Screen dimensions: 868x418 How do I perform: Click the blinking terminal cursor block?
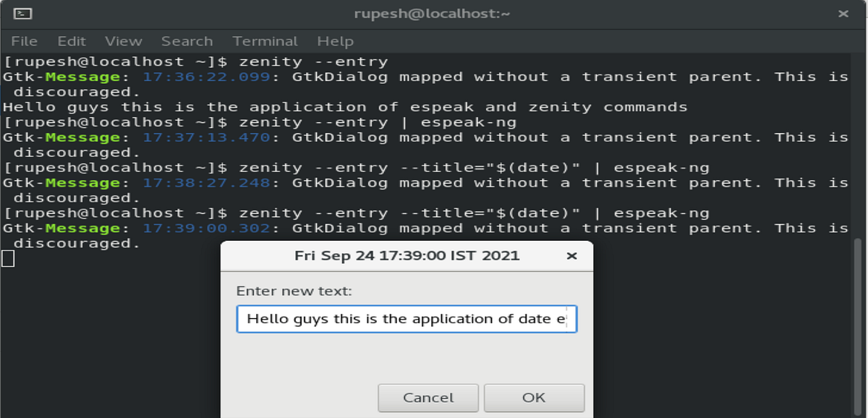(7, 258)
